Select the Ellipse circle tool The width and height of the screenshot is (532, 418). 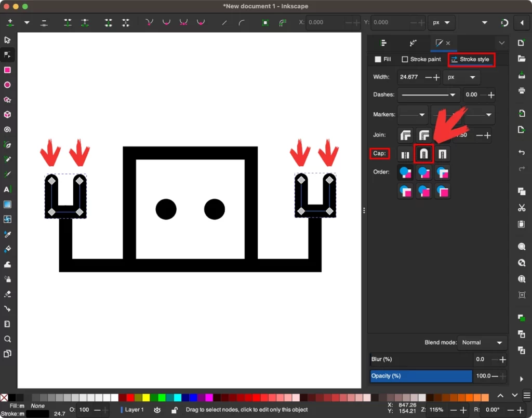(x=7, y=85)
